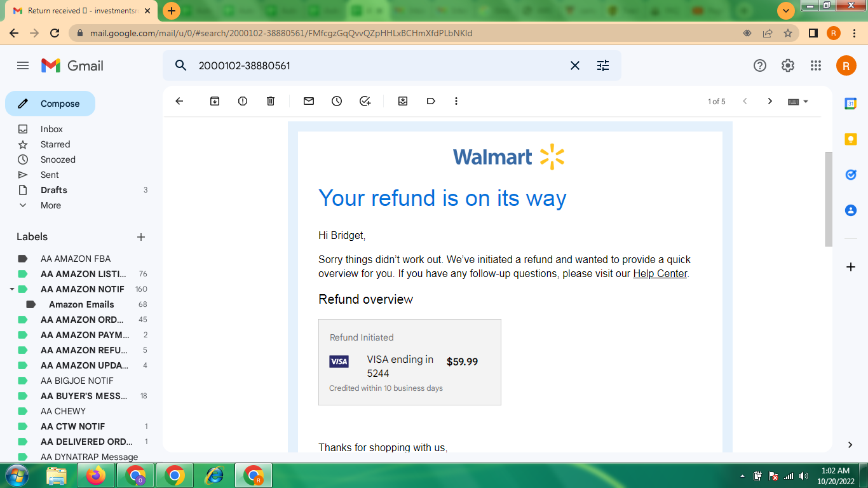The height and width of the screenshot is (488, 868).
Task: Open the taskbar clock and date
Action: [x=835, y=475]
